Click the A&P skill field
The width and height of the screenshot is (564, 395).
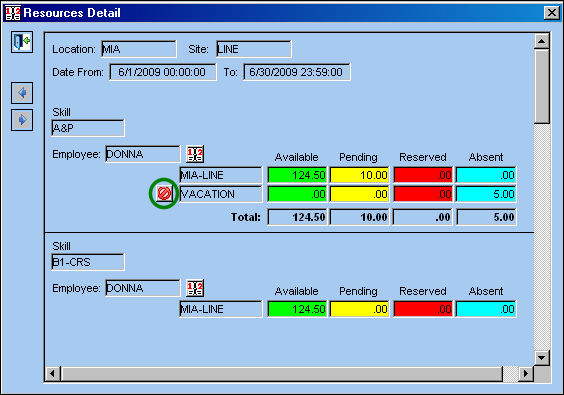pos(88,128)
